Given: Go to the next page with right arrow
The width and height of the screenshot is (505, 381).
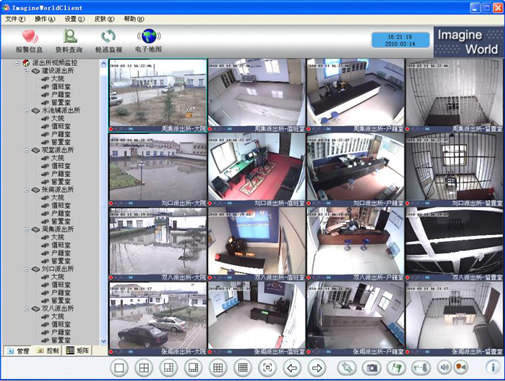Looking at the screenshot, I should [317, 368].
